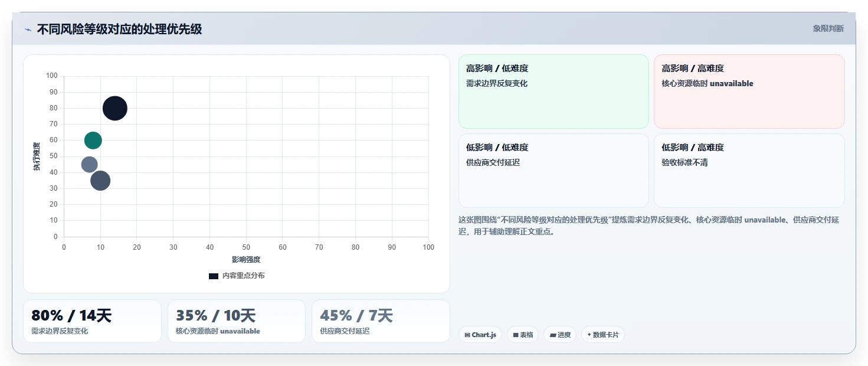The width and height of the screenshot is (868, 366).
Task: Click the icon in the 表格 chip
Action: 516,335
